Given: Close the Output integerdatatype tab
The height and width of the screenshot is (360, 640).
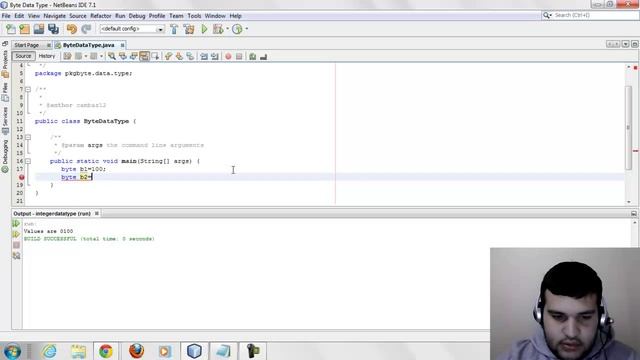Looking at the screenshot, I should [97, 213].
